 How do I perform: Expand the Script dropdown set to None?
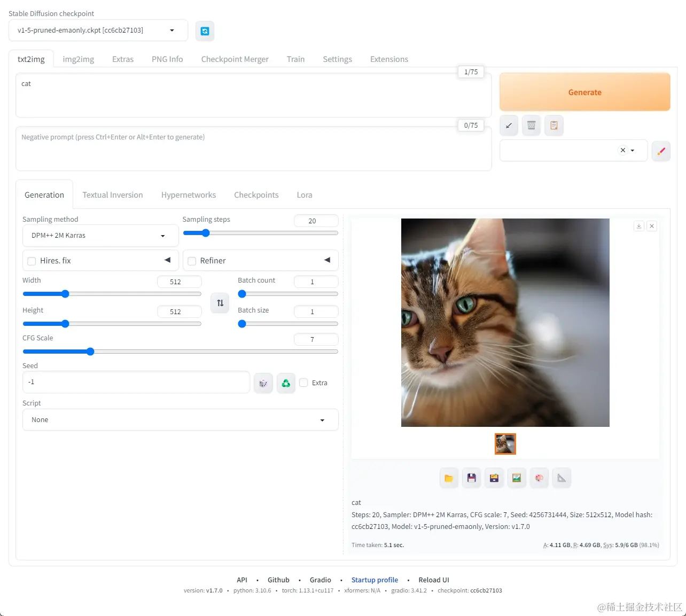point(181,420)
